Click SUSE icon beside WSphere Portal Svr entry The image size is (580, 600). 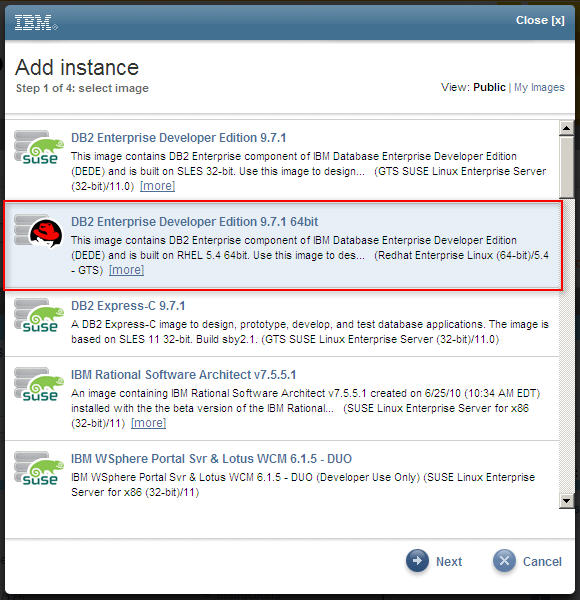pos(39,469)
